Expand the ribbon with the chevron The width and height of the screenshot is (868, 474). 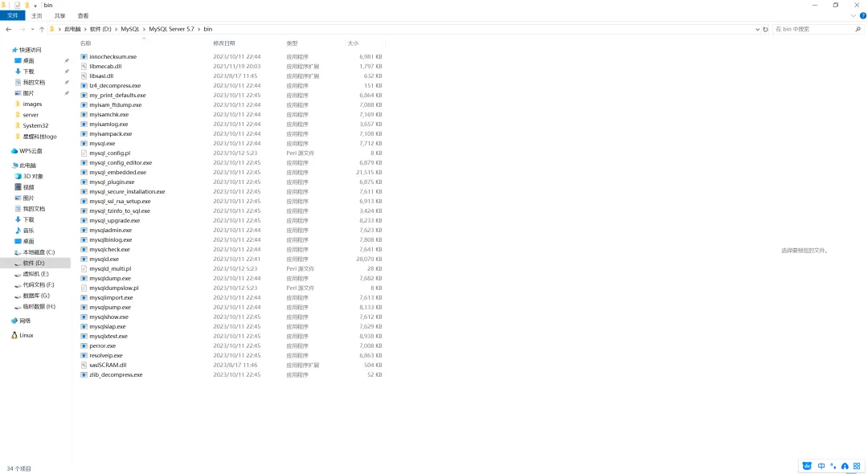coord(854,15)
